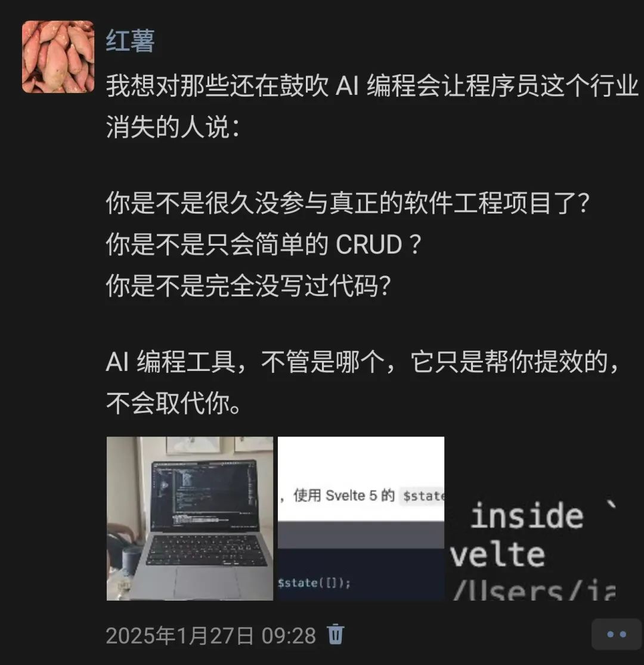Click the line 你是不是完全没写过代码?

coord(248,286)
